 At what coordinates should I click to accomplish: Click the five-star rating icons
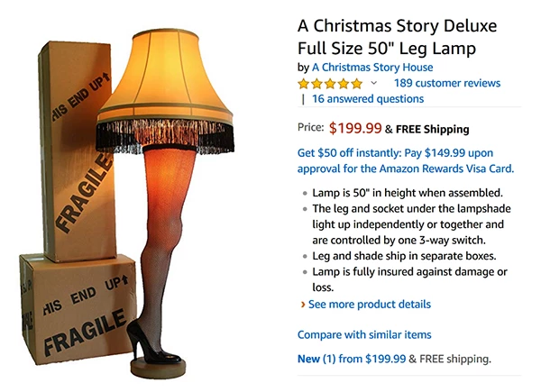pos(330,84)
